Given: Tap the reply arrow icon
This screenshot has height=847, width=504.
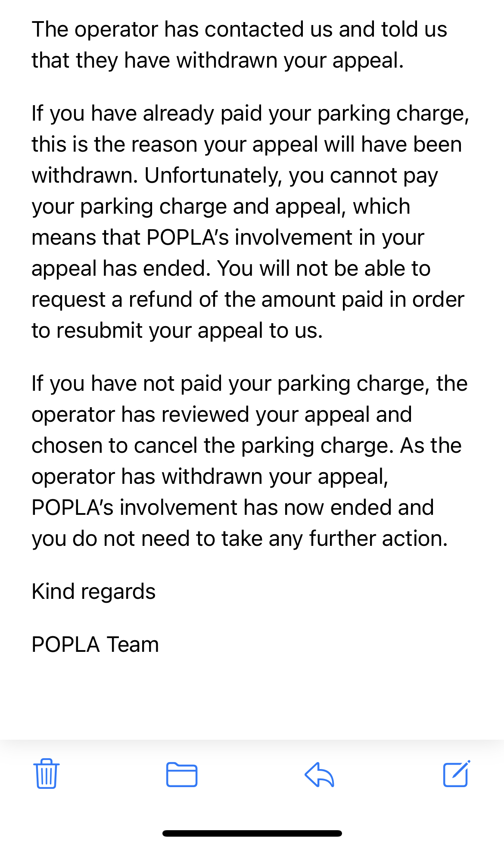Looking at the screenshot, I should coord(319,775).
